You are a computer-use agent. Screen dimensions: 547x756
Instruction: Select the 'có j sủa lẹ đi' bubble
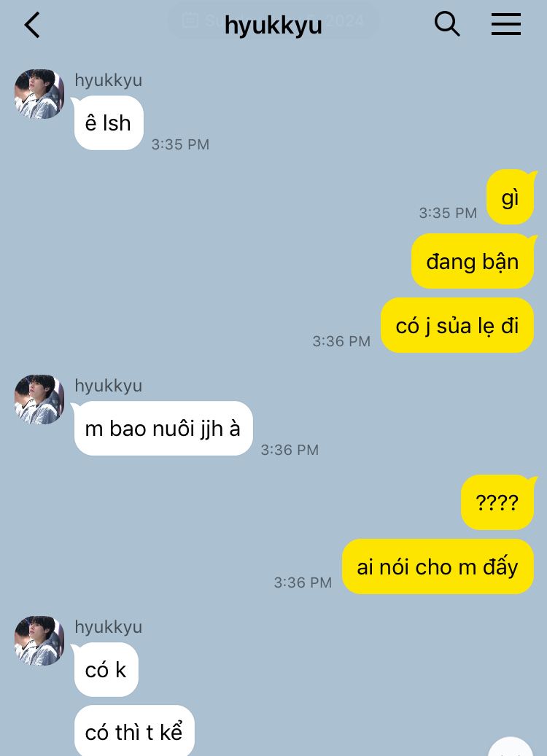coord(457,325)
